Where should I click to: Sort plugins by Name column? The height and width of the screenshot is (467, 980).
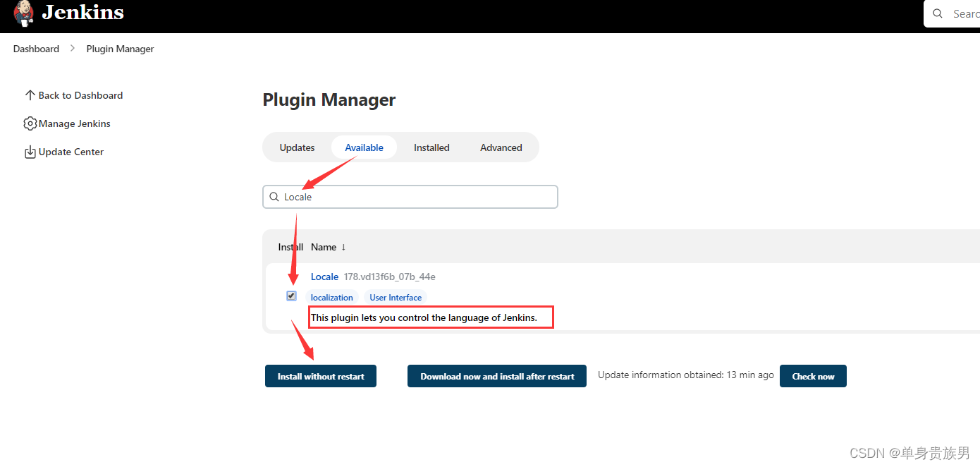(x=329, y=247)
